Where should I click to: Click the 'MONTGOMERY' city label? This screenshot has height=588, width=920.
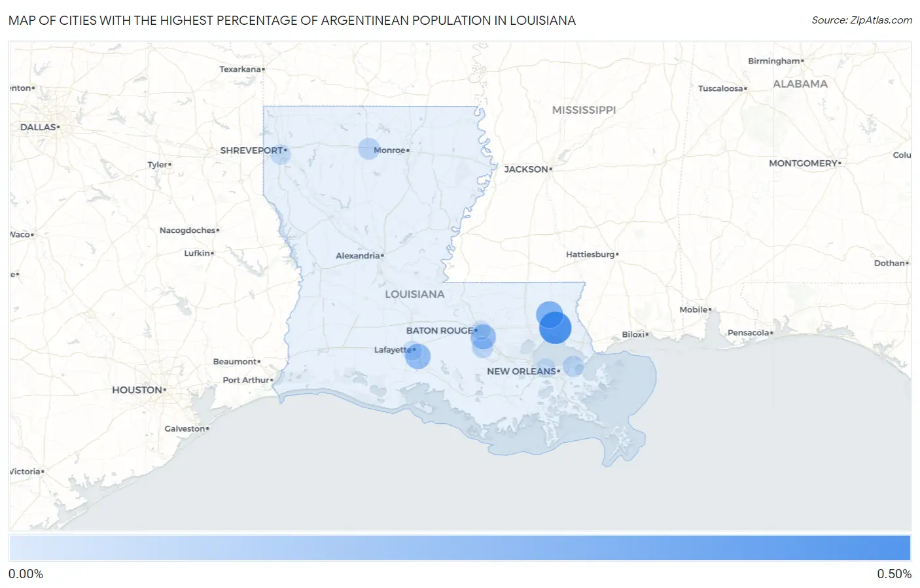[x=803, y=164]
